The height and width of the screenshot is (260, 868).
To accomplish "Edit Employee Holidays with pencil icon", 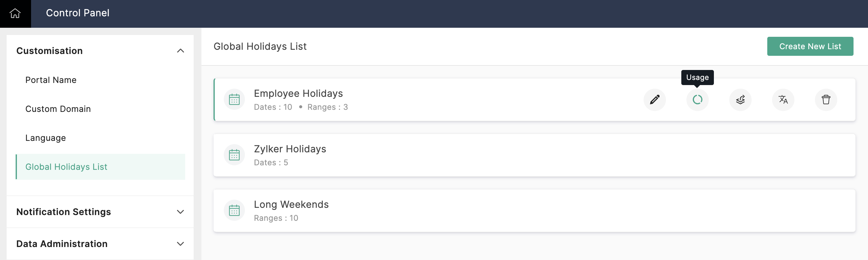I will [x=654, y=100].
